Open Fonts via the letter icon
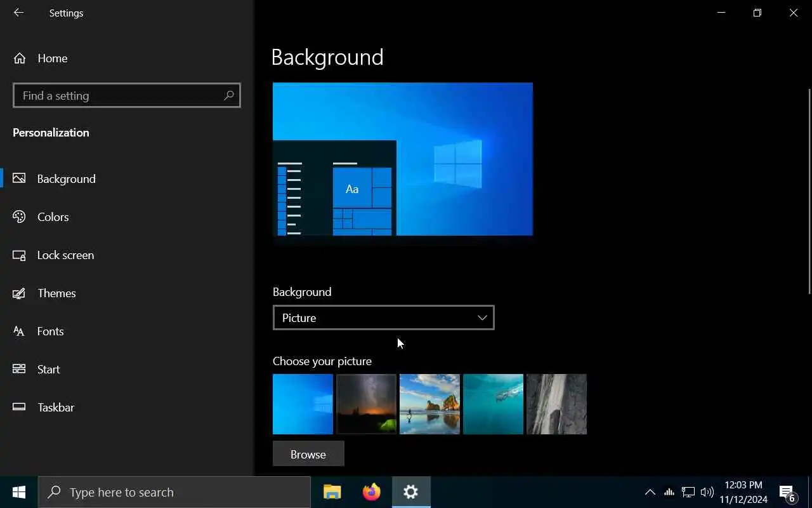Viewport: 812px width, 508px height. 19,331
